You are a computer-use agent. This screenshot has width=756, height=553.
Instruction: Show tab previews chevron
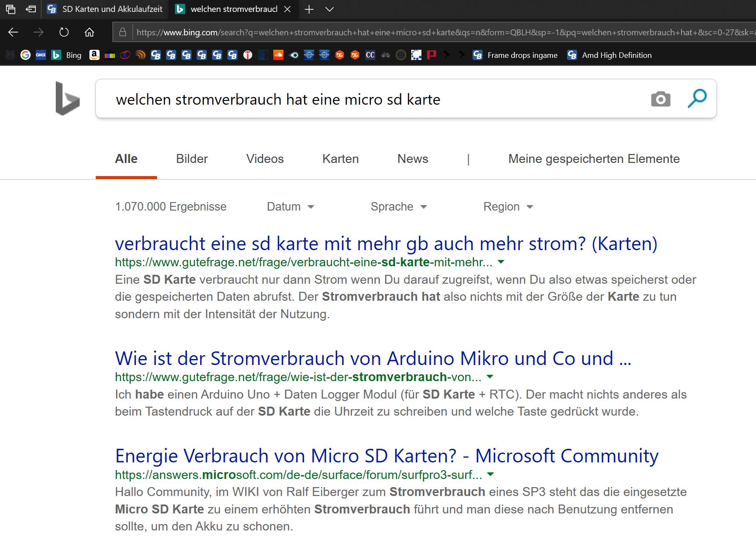(329, 9)
